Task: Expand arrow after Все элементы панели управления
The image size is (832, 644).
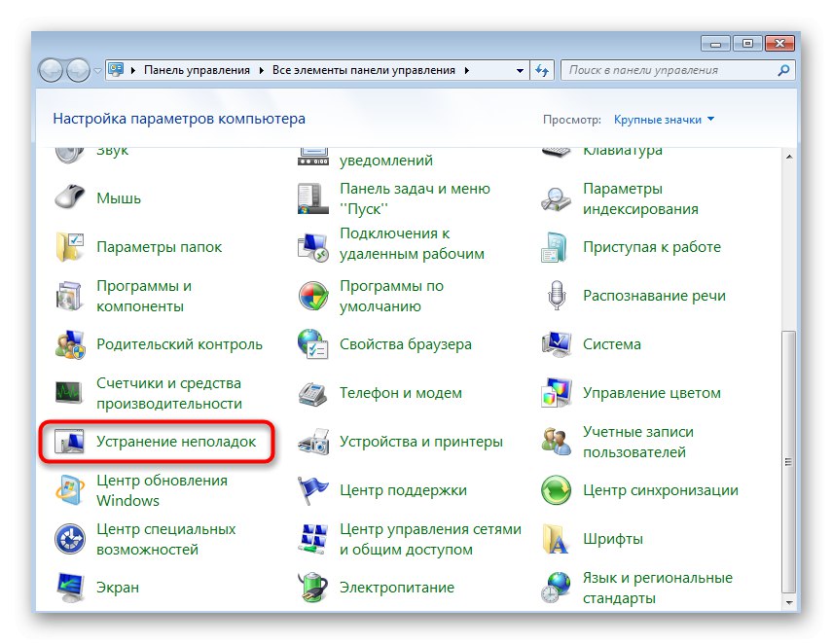Action: 466,70
